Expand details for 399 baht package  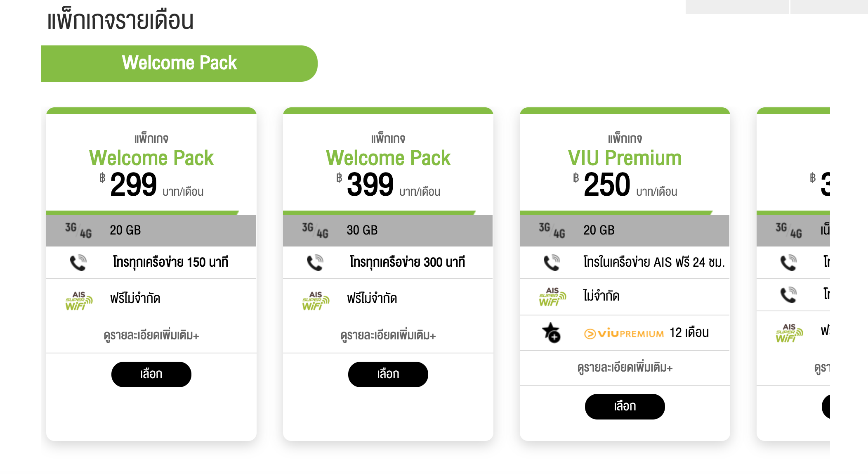coord(388,335)
